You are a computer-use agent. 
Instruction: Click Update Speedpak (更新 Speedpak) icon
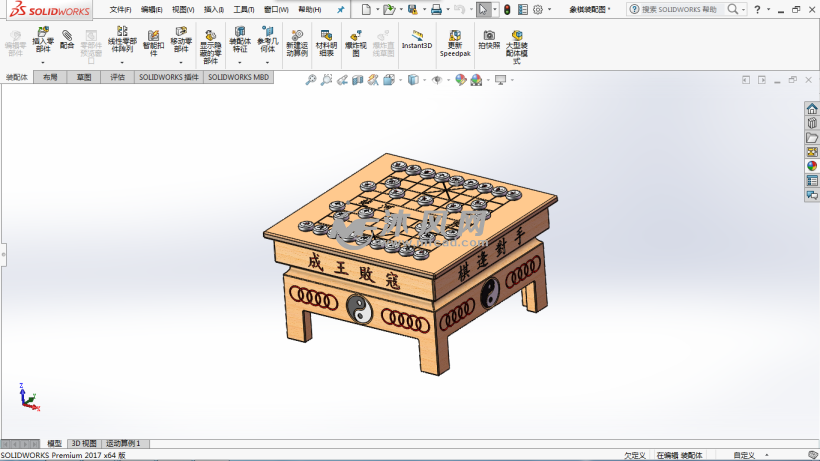[x=455, y=43]
